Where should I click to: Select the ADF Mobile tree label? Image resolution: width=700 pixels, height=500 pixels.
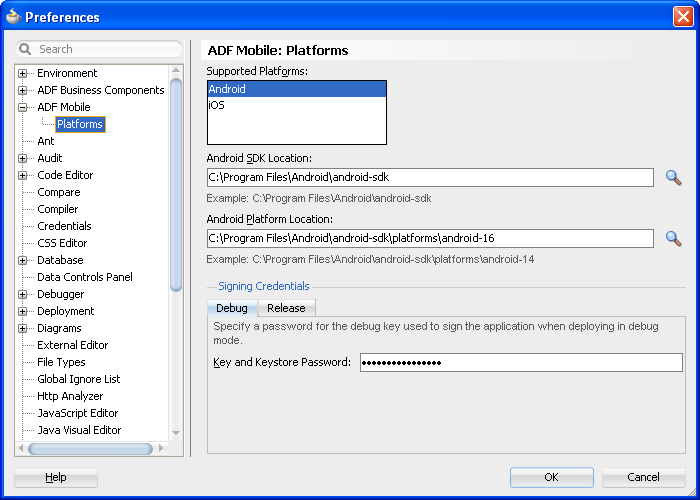coord(64,107)
